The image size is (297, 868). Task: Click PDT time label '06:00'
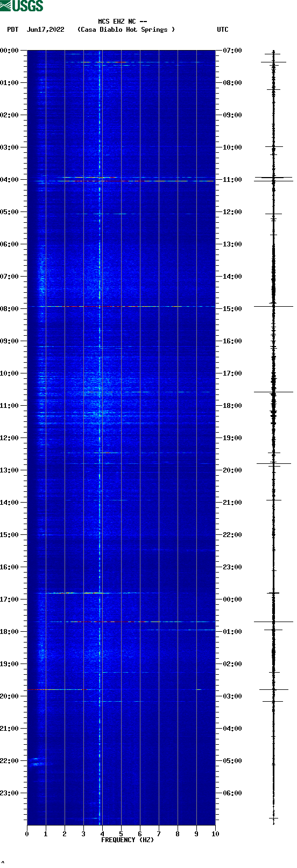pyautogui.click(x=10, y=244)
